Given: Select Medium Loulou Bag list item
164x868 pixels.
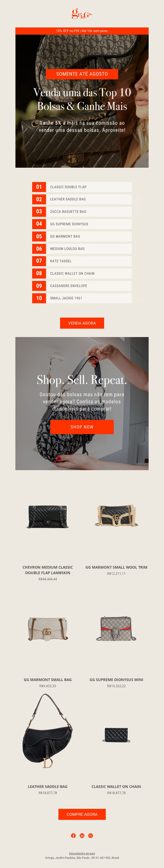Looking at the screenshot, I should click(82, 249).
